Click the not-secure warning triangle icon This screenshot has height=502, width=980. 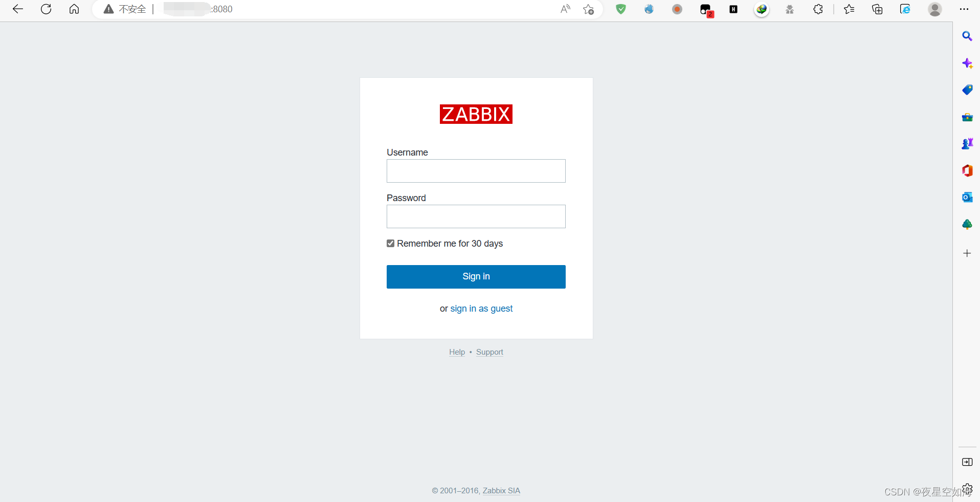(x=108, y=9)
